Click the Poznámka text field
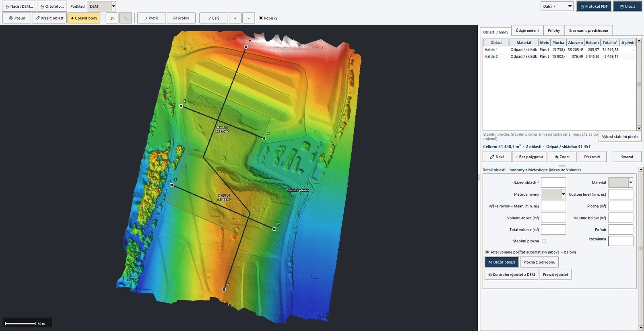The height and width of the screenshot is (331, 644). (621, 241)
